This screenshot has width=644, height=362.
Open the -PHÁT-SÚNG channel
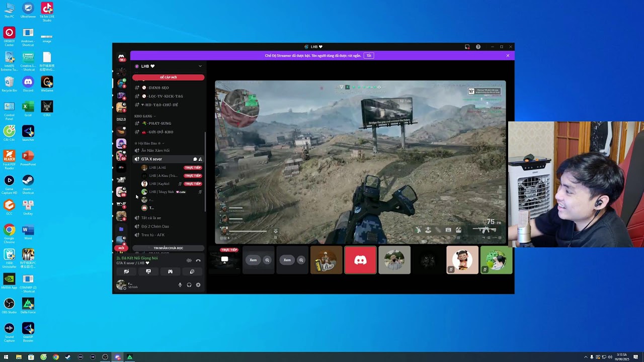[x=169, y=123]
